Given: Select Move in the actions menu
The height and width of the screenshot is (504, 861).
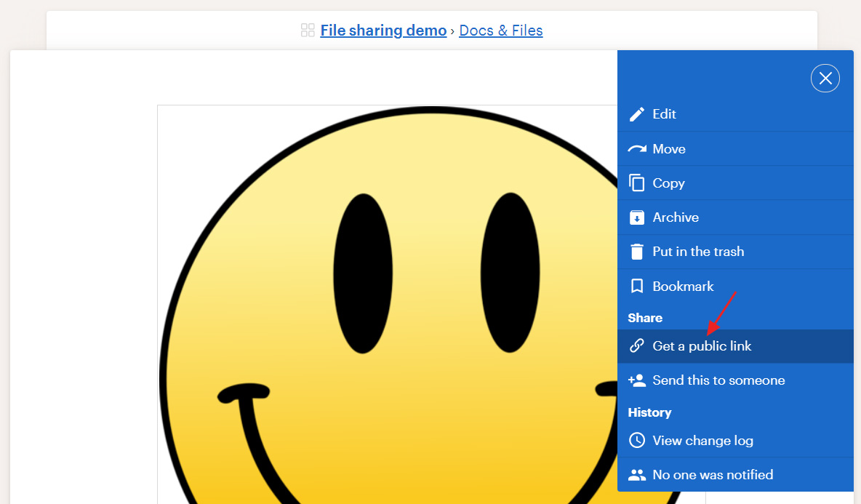Looking at the screenshot, I should [x=735, y=149].
